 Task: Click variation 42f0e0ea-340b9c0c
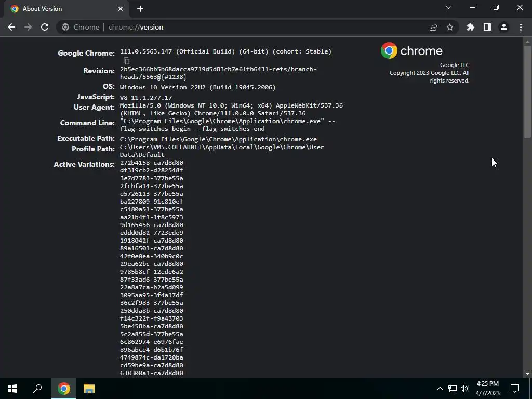pos(151,256)
